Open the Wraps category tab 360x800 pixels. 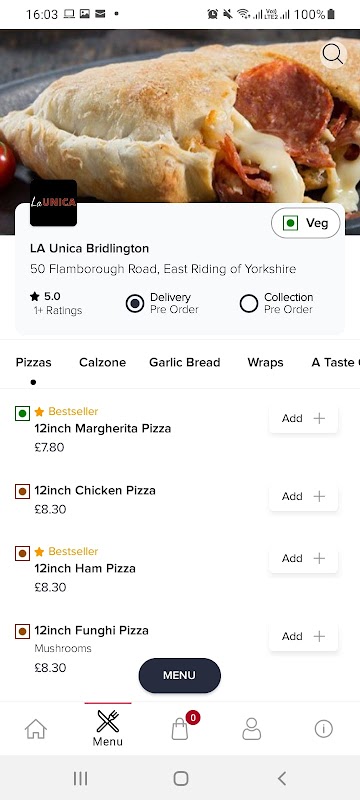[265, 362]
